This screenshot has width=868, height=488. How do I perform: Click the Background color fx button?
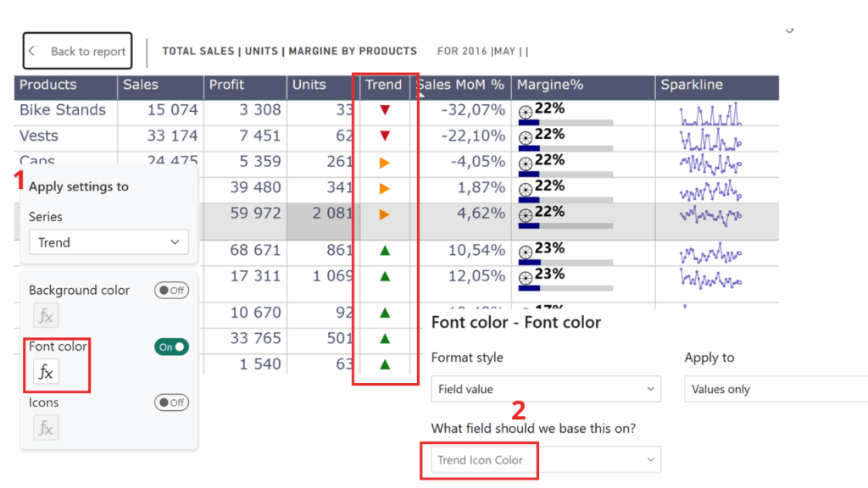pyautogui.click(x=46, y=316)
